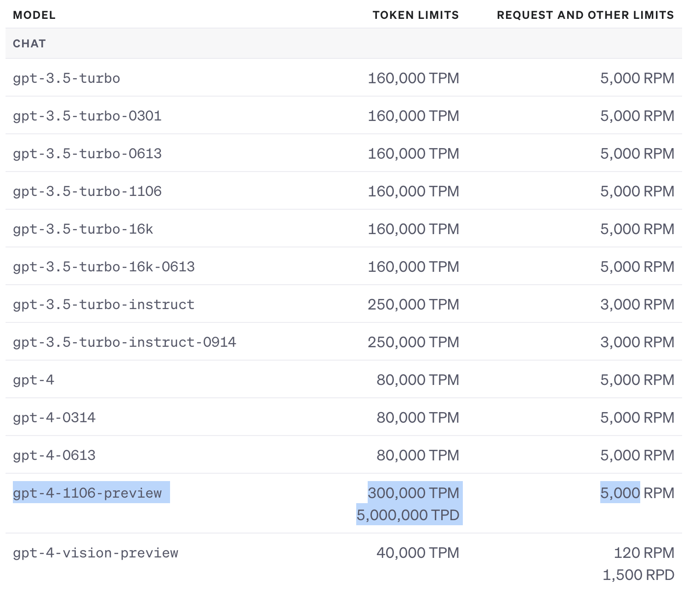This screenshot has width=700, height=591.
Task: Select the gpt-3.5-turbo-0301 model name
Action: point(87,116)
